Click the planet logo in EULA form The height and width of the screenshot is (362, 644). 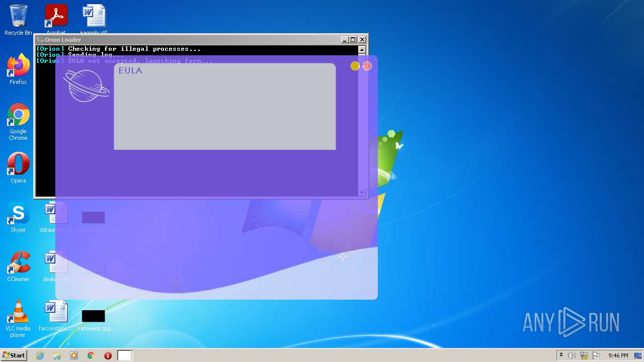point(87,86)
